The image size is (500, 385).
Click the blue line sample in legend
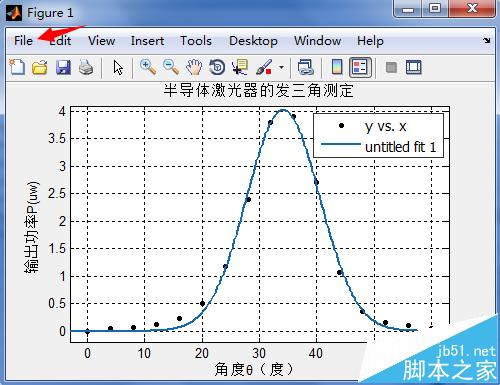pos(341,144)
